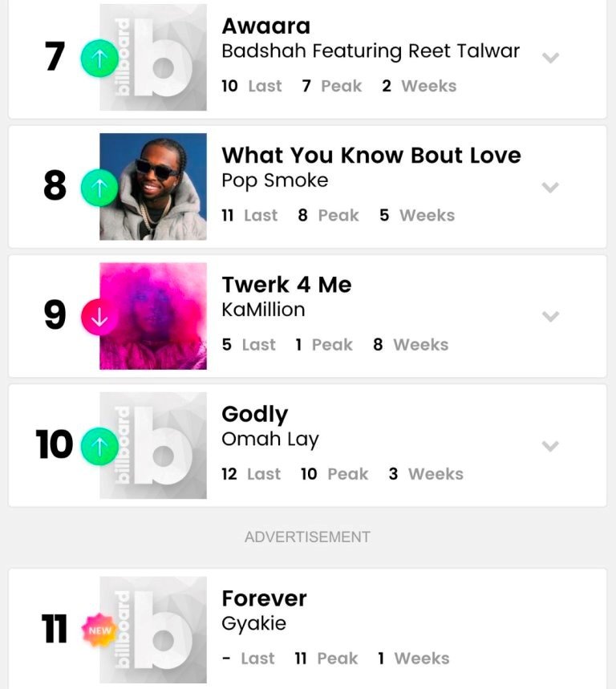Expand the Awaara chart entry chevron
The height and width of the screenshot is (689, 616).
(x=550, y=58)
